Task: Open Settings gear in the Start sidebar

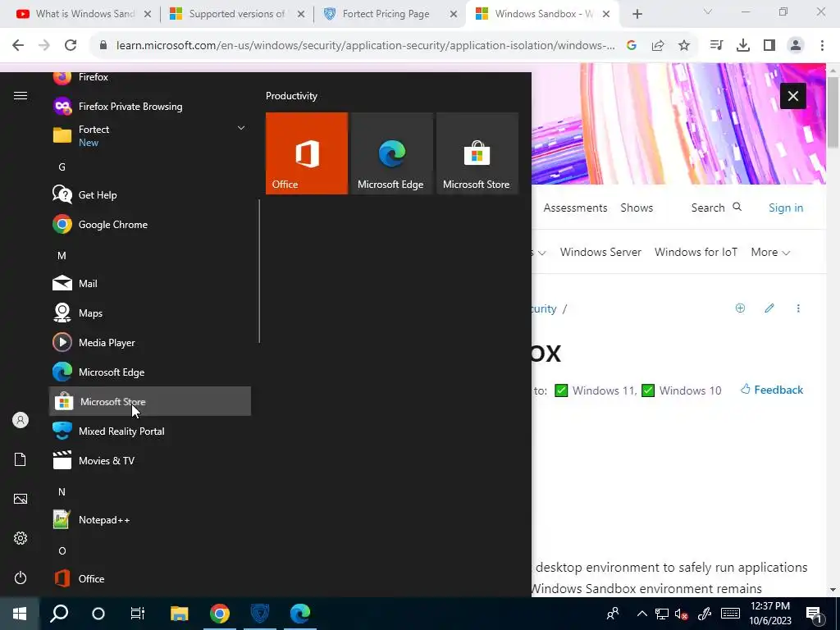Action: pyautogui.click(x=21, y=538)
